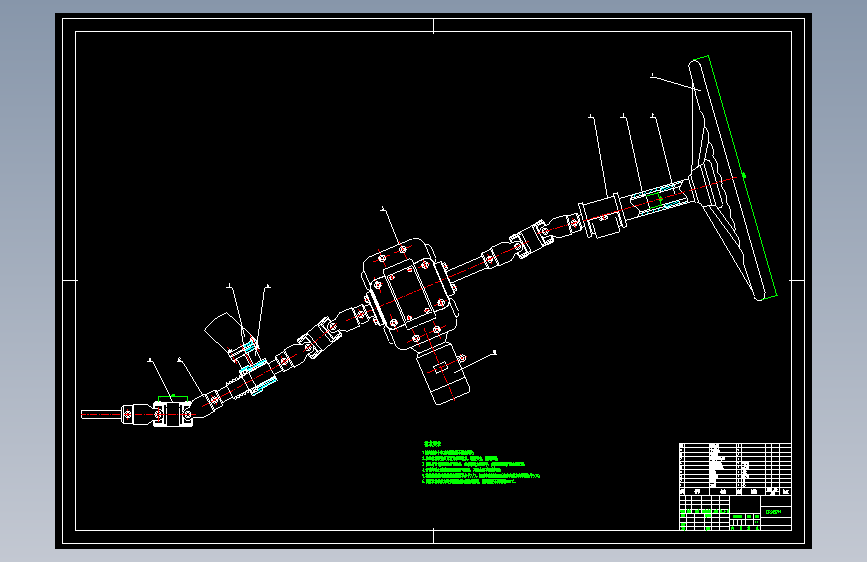
Task: Click the green technical requirements text block
Action: (480, 463)
